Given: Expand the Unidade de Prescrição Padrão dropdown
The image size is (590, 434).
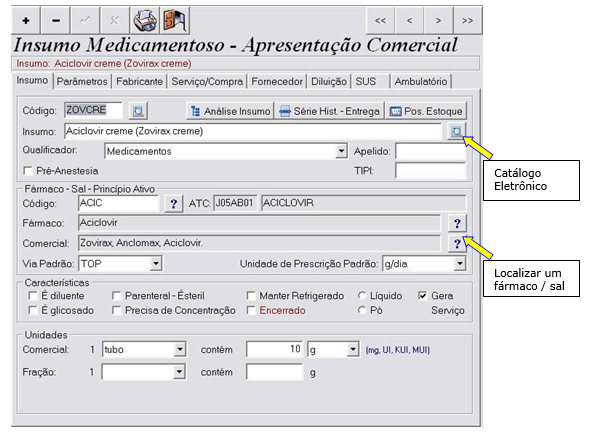Looking at the screenshot, I should [460, 263].
